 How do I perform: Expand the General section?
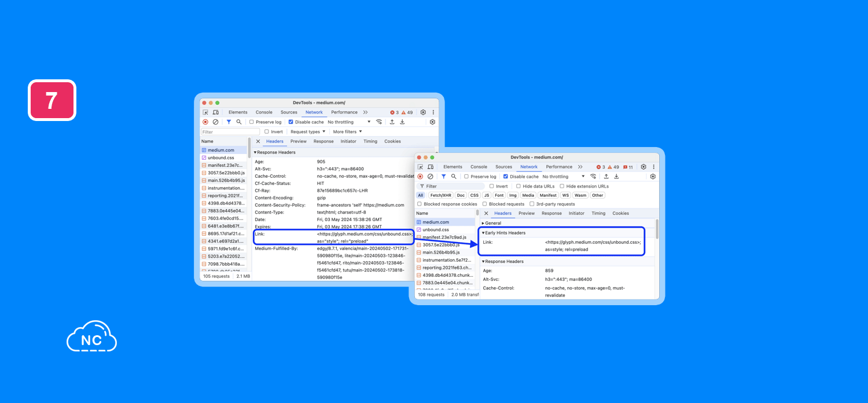(483, 223)
